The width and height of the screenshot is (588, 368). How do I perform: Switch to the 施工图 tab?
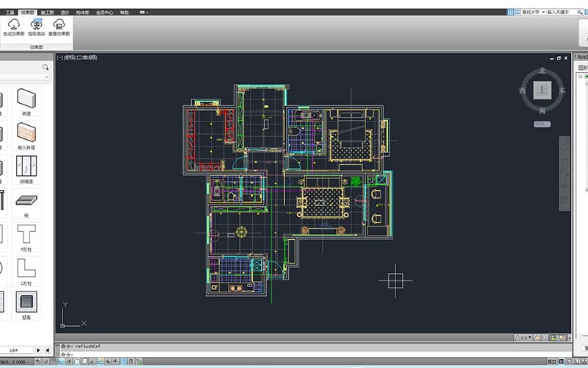(47, 13)
